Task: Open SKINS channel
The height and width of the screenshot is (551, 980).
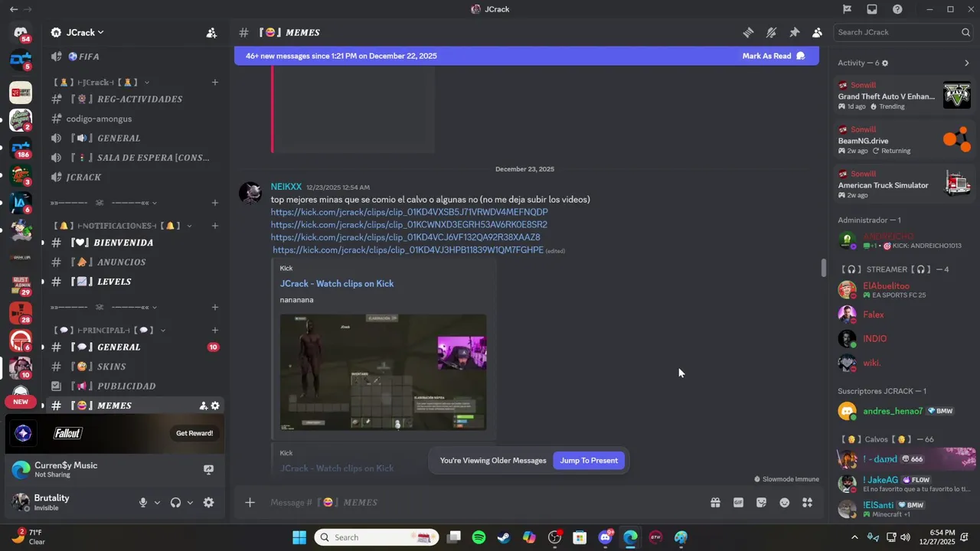Action: coord(134,367)
